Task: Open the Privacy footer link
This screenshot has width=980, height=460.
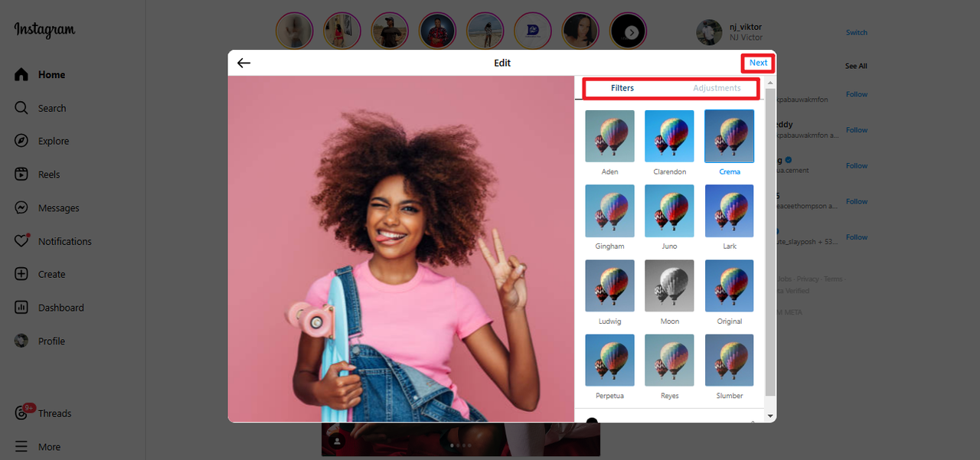Action: pyautogui.click(x=808, y=279)
